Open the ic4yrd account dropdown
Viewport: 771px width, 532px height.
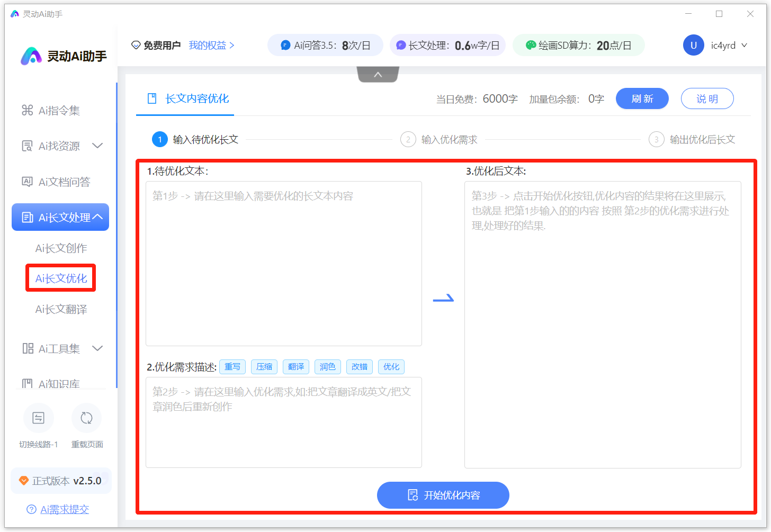point(729,46)
